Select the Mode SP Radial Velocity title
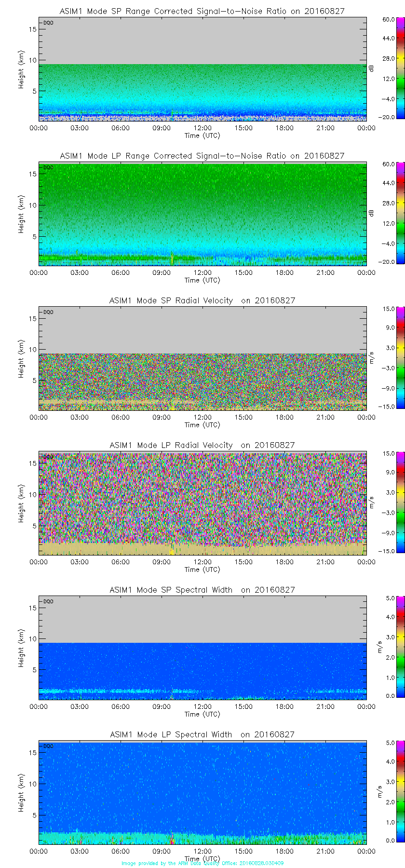The height and width of the screenshot is (868, 405). (x=202, y=300)
